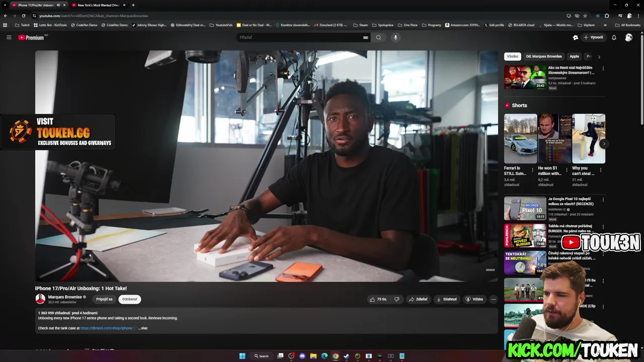Screen dimensions: 644x362
Task: Open the Vytvoriť create menu
Action: point(593,37)
